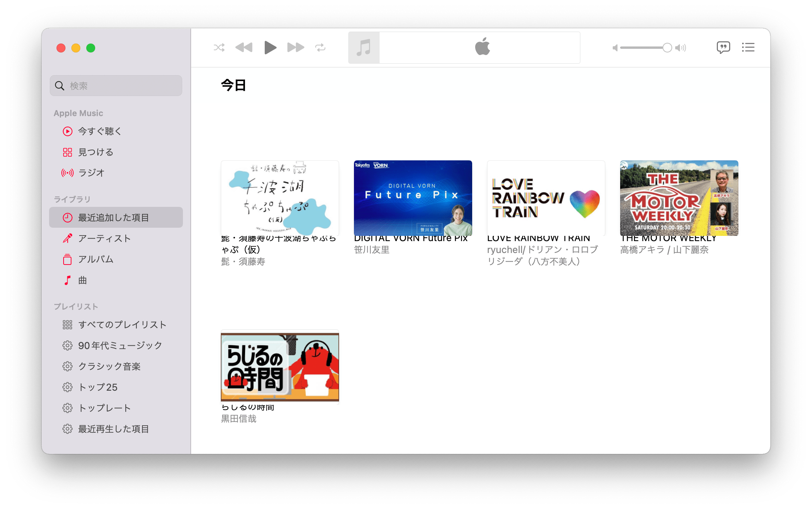Open the 見つける browse section
Viewport: 812px width, 509px height.
coord(96,152)
